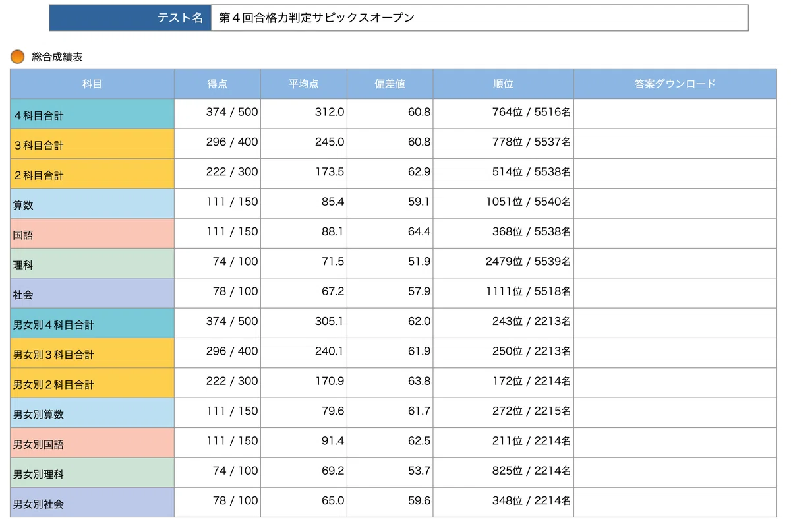Click the 答案ダウンロード column header
This screenshot has width=791, height=532.
coord(675,84)
